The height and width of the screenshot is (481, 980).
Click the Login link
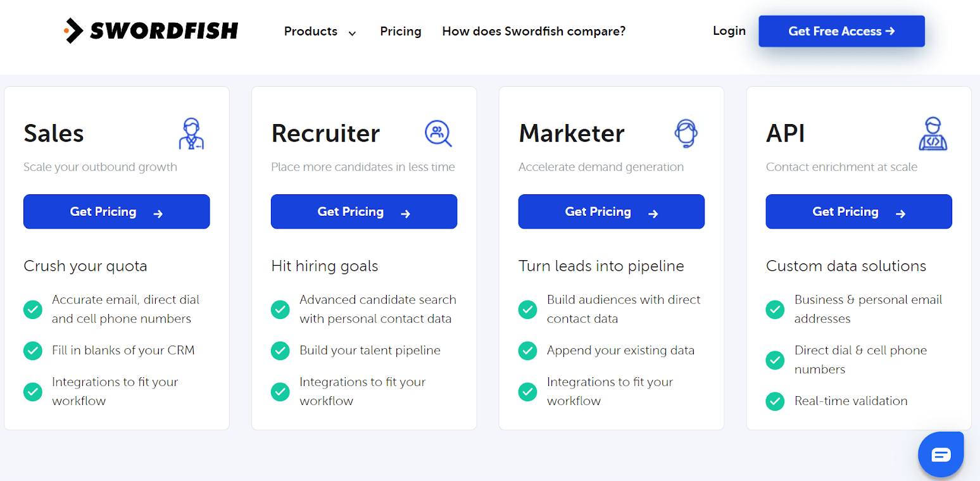[x=729, y=30]
